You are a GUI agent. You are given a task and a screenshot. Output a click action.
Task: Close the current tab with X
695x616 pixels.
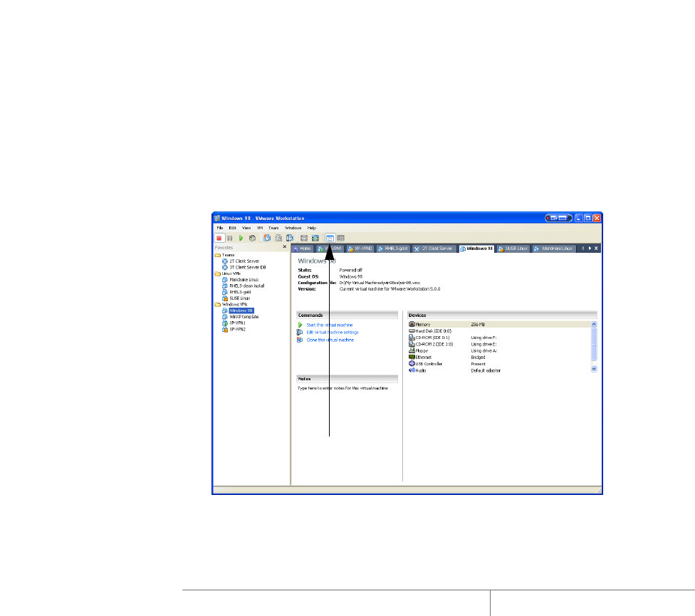596,249
